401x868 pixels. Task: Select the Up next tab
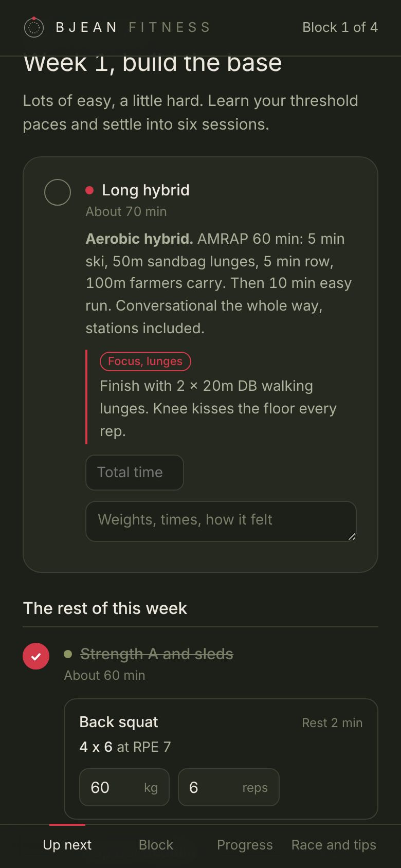click(67, 845)
